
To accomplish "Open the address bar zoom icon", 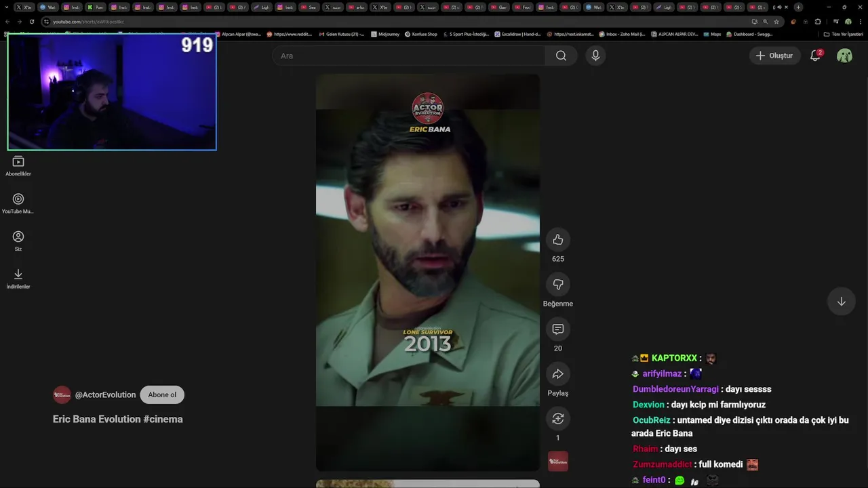I will coord(765,22).
